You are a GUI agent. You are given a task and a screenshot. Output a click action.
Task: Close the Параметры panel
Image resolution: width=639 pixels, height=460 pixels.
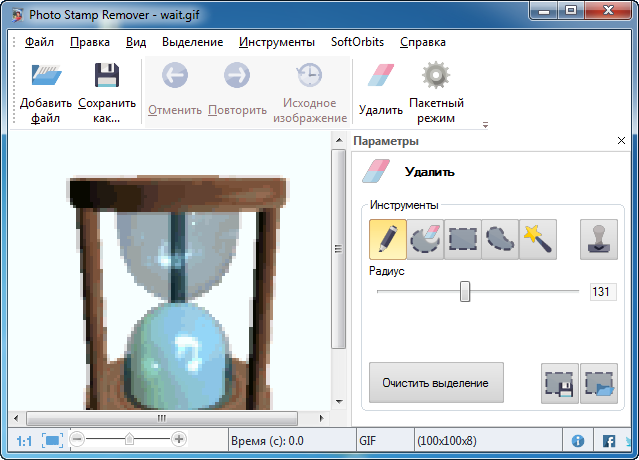pyautogui.click(x=621, y=141)
